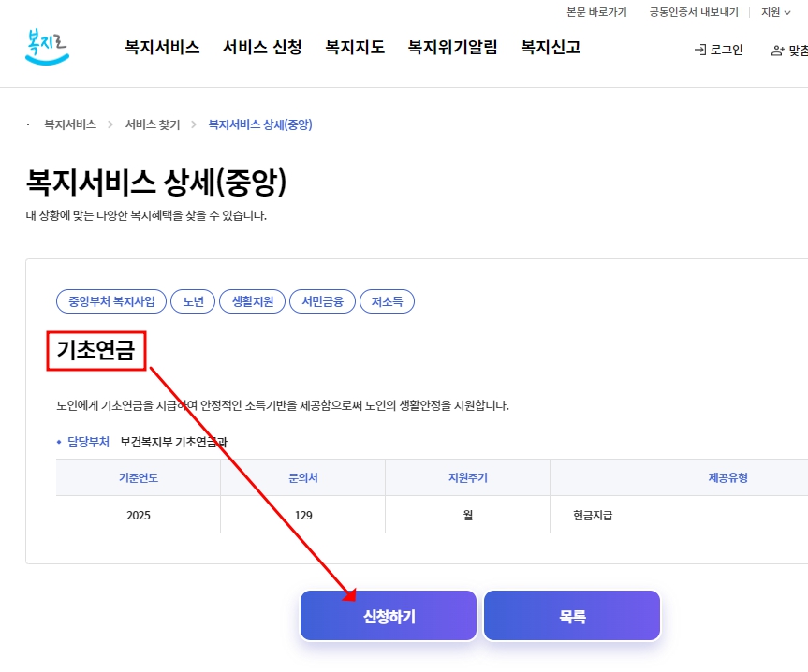Image resolution: width=808 pixels, height=672 pixels.
Task: Go to 복지서비스 breadcrumb
Action: point(70,124)
